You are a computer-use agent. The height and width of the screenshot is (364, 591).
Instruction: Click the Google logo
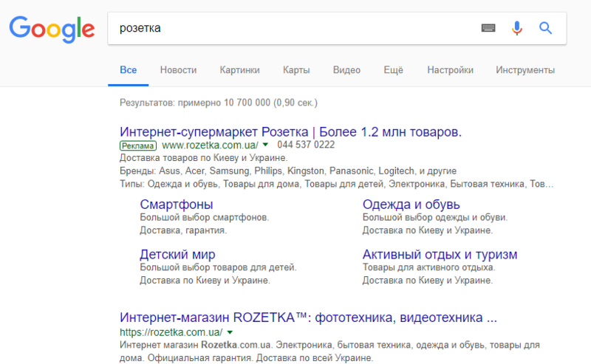pyautogui.click(x=52, y=29)
